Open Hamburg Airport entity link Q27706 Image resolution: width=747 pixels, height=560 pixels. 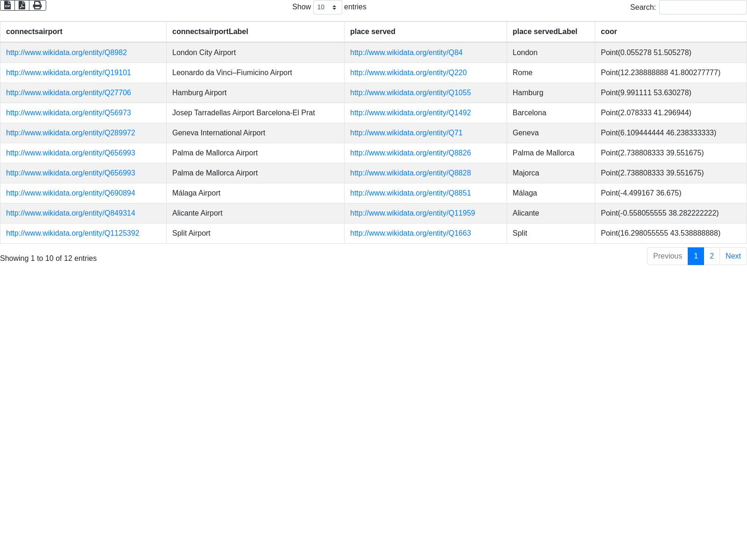68,93
